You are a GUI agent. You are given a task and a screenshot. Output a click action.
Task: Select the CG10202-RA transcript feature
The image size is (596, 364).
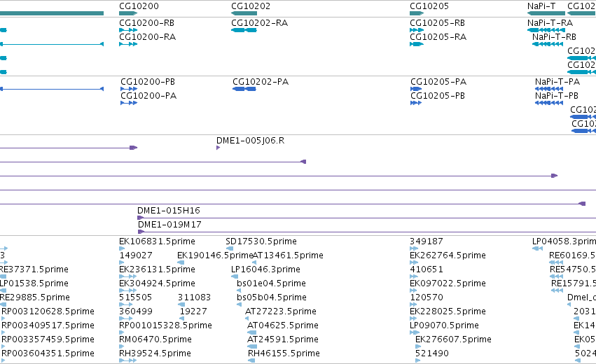click(x=244, y=30)
